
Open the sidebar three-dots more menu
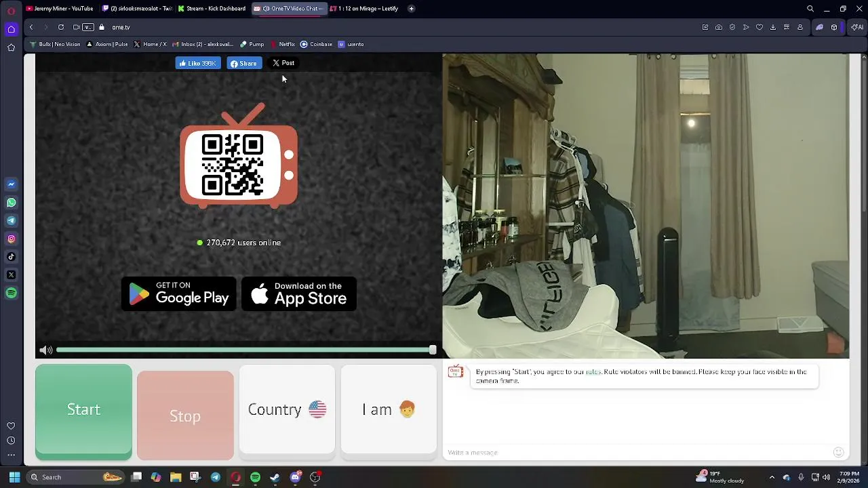tap(11, 455)
